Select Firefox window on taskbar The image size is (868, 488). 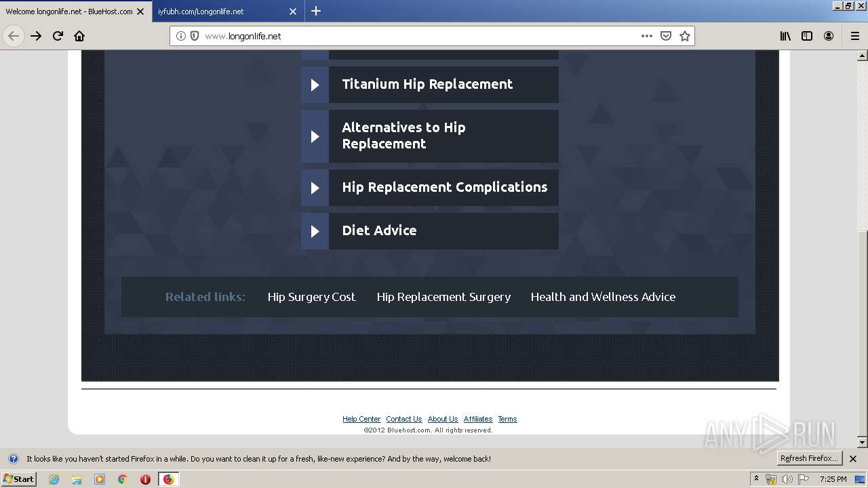point(168,479)
